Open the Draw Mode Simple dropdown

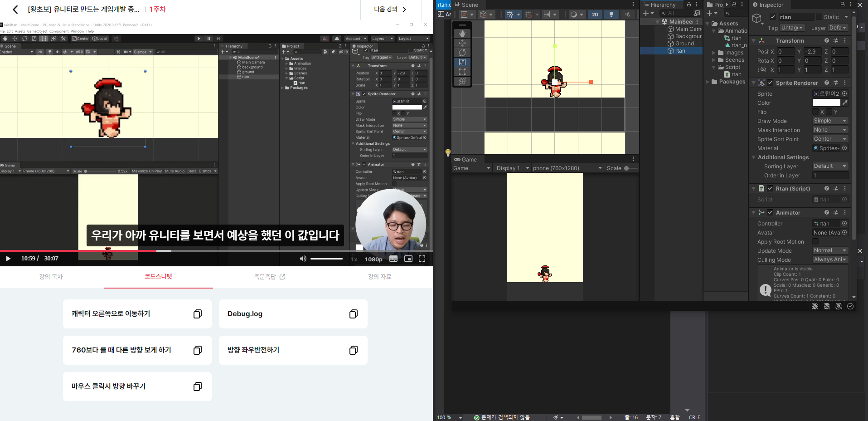830,121
